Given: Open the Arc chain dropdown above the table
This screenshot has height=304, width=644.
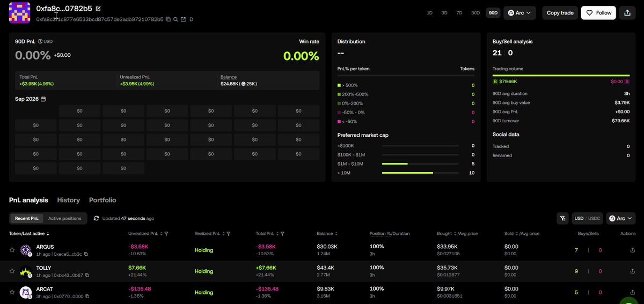Looking at the screenshot, I should click(621, 218).
